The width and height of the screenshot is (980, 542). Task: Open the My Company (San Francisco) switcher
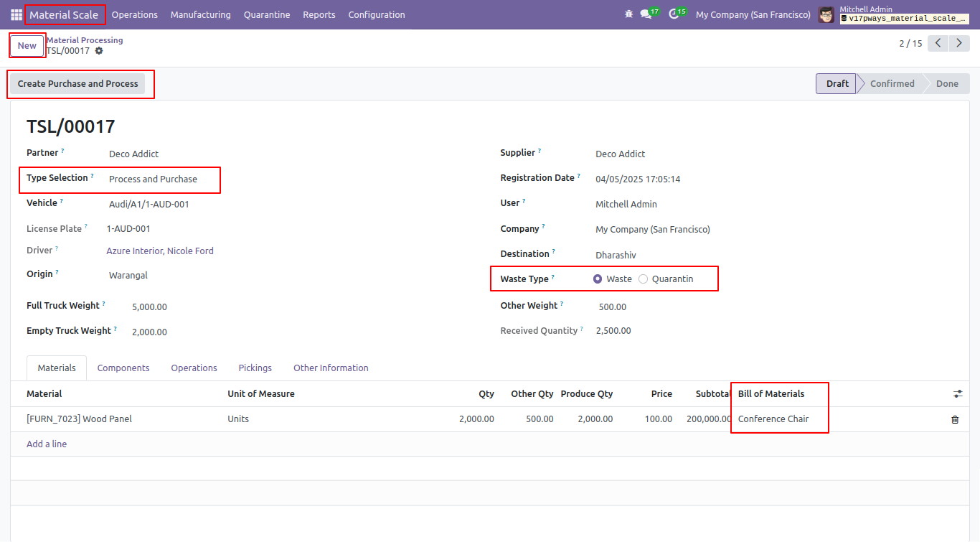pyautogui.click(x=753, y=14)
